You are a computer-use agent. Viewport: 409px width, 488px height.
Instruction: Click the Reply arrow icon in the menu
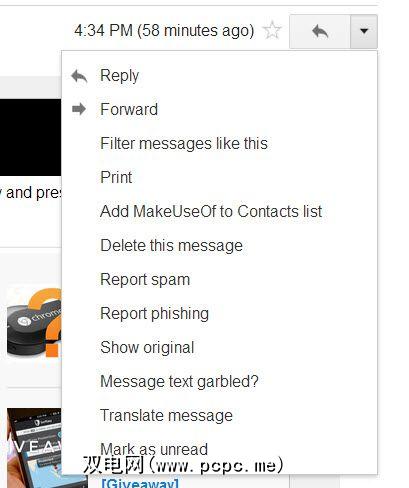pyautogui.click(x=79, y=76)
